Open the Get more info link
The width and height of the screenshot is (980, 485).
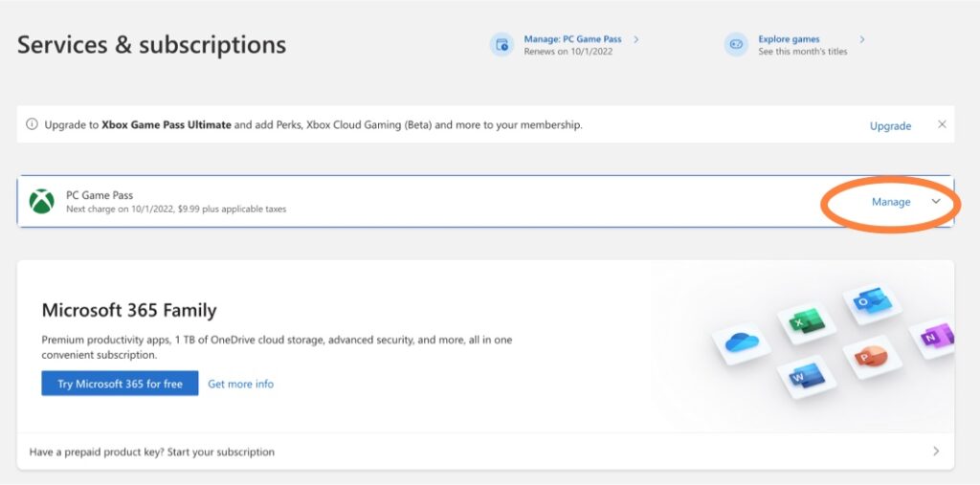point(240,384)
